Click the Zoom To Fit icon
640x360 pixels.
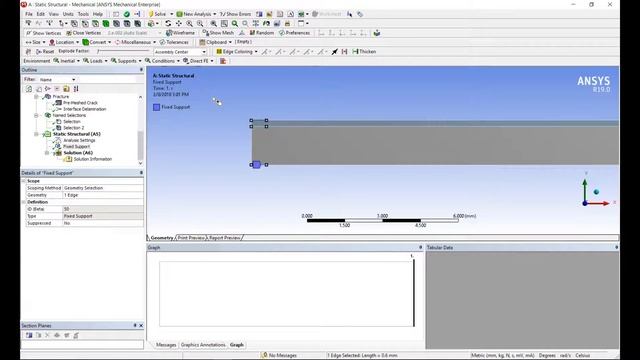coord(213,23)
